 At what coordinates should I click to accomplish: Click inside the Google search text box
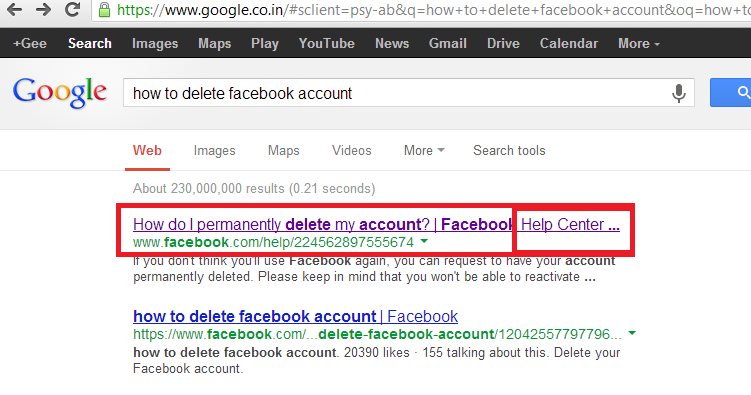398,93
